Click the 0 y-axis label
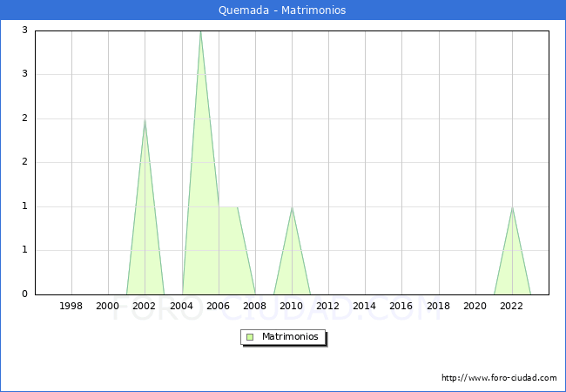 pos(24,294)
